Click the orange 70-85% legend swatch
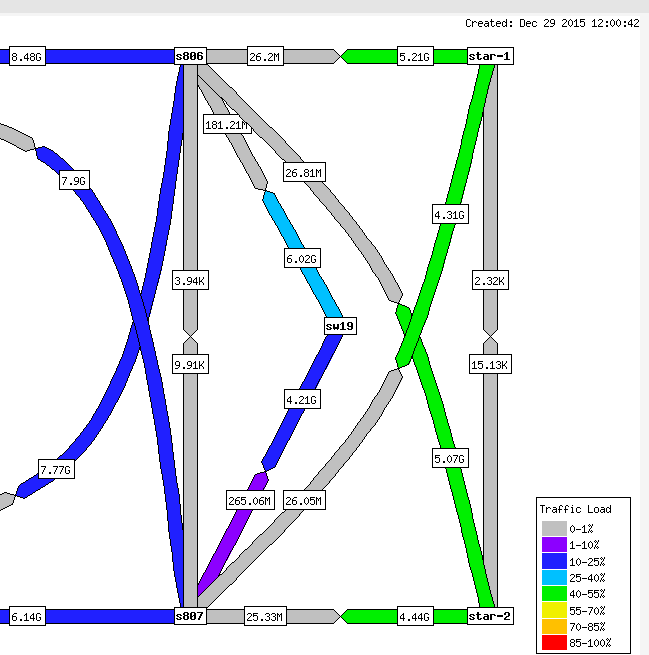Viewport: 649px width, 655px height. [x=554, y=626]
